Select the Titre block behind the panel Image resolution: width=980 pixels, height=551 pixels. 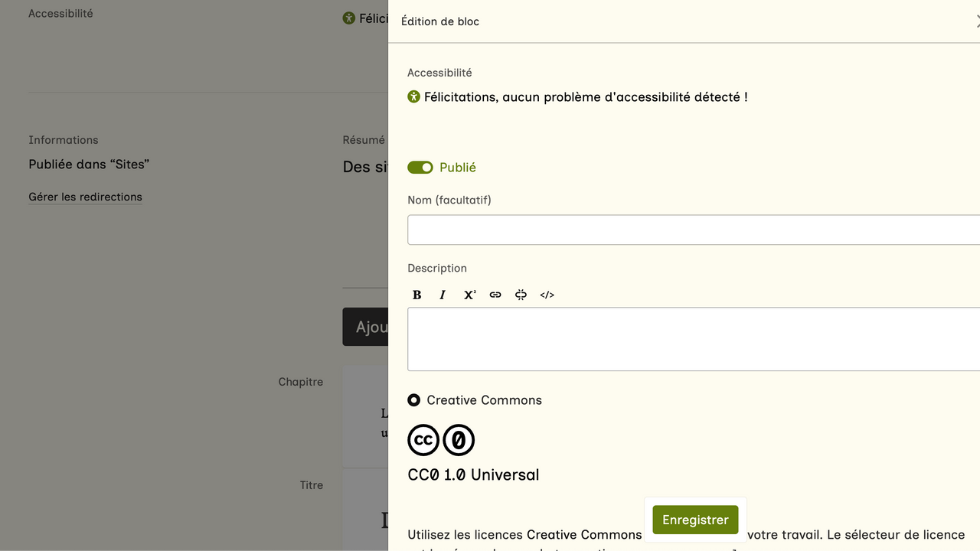click(x=365, y=509)
